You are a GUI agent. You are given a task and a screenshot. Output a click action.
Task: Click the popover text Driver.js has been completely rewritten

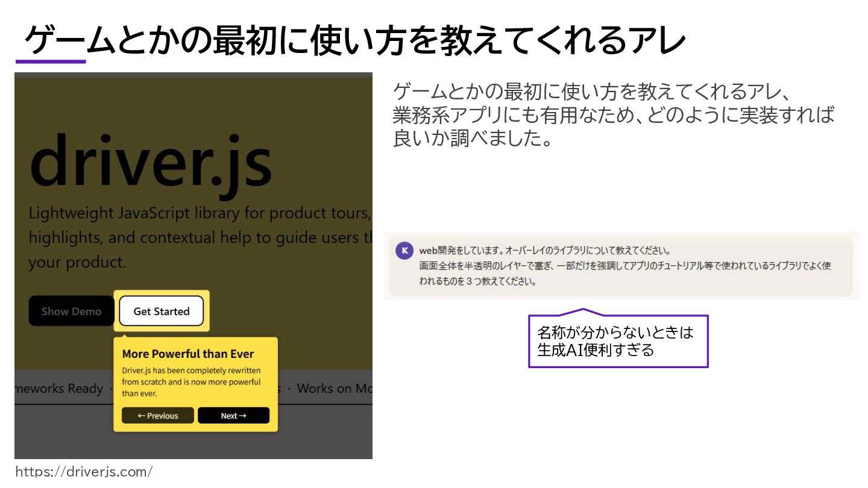(191, 382)
